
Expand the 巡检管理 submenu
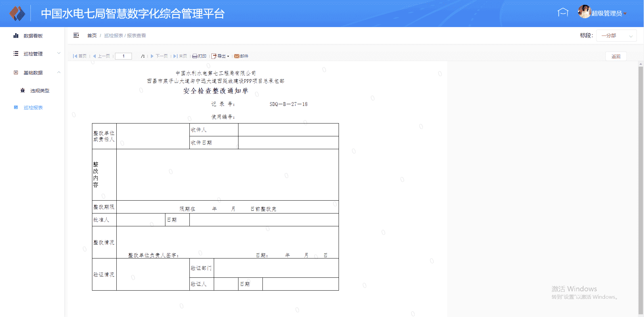click(33, 54)
